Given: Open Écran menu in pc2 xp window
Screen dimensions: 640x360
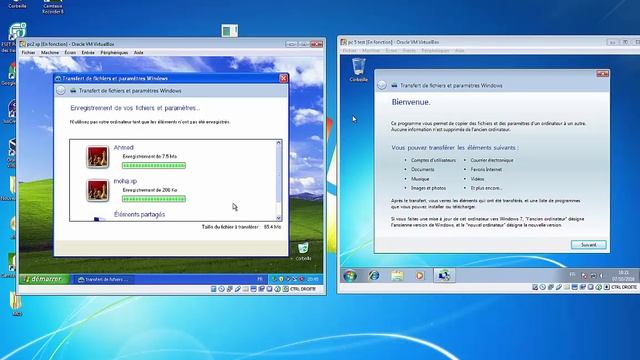Looking at the screenshot, I should tap(70, 53).
